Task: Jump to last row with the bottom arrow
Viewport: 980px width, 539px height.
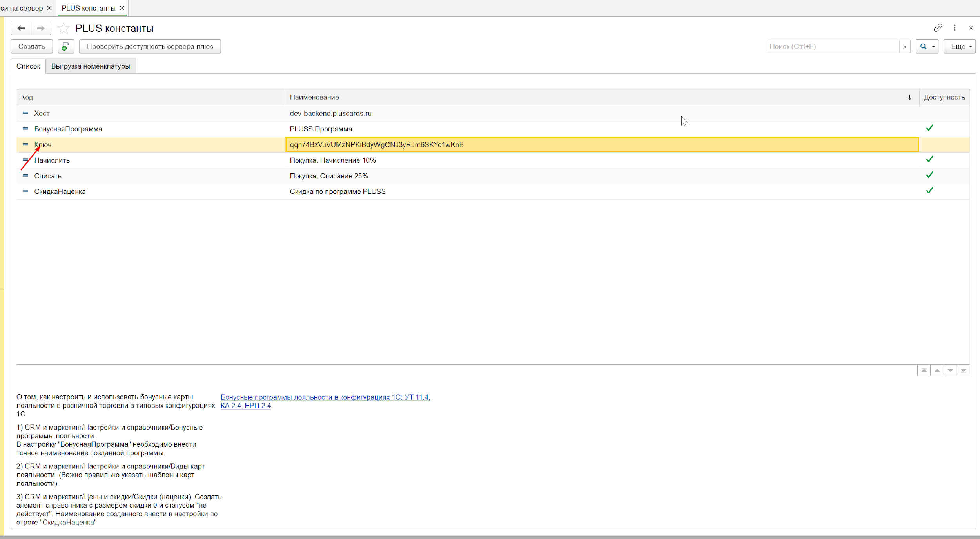Action: 964,370
